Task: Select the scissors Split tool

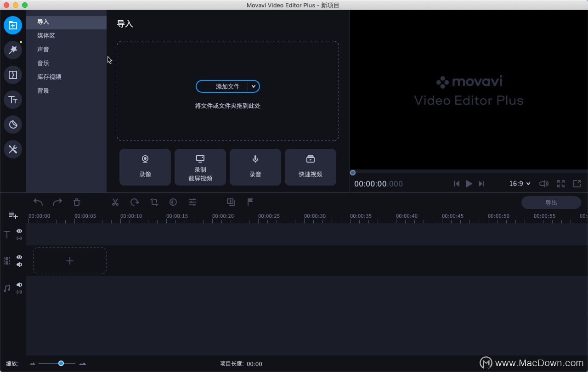Action: coord(115,202)
